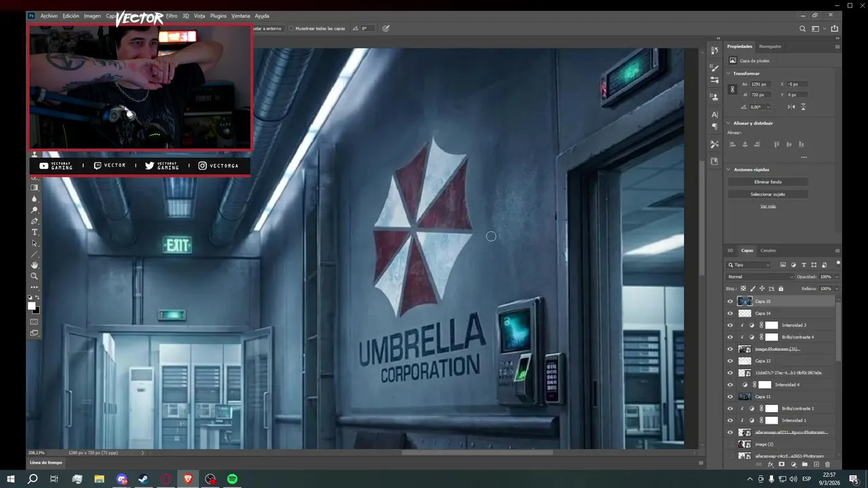
Task: Create a new layer
Action: (816, 464)
